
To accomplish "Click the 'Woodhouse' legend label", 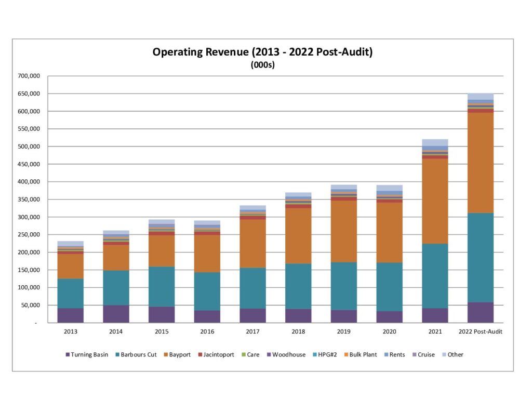I will click(289, 355).
